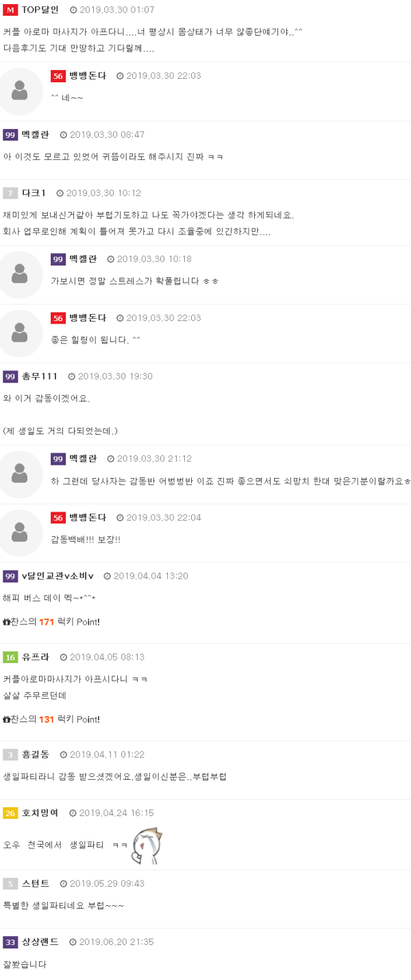
Task: Click 멕켈란's avatar on the 10:18 reply
Action: 20,274
